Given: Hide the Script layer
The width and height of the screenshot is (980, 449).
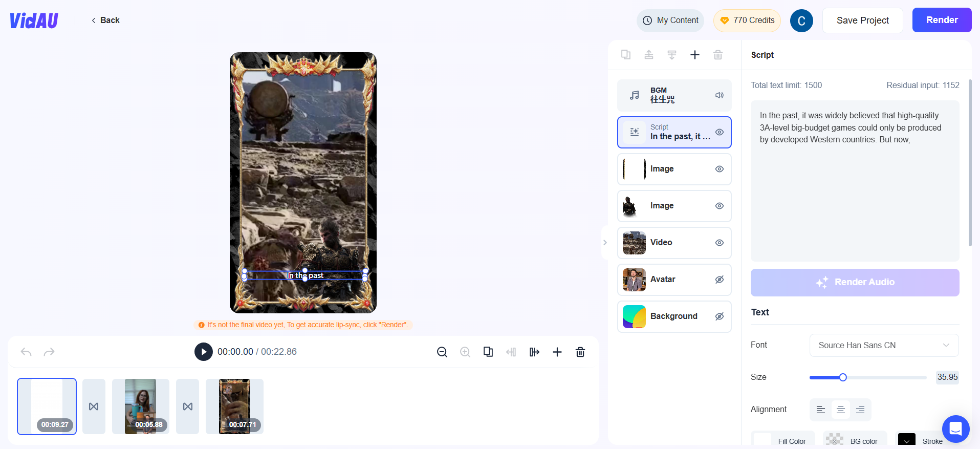Looking at the screenshot, I should (720, 132).
